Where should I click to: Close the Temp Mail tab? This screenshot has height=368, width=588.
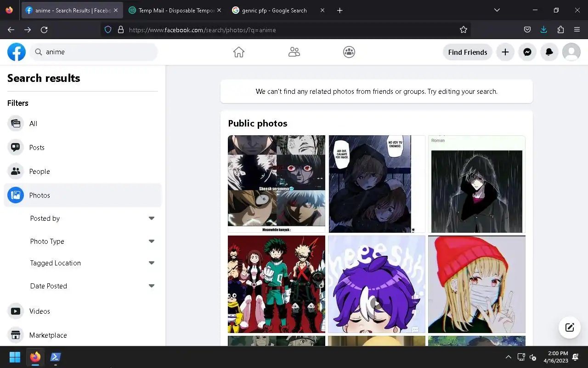pyautogui.click(x=219, y=10)
